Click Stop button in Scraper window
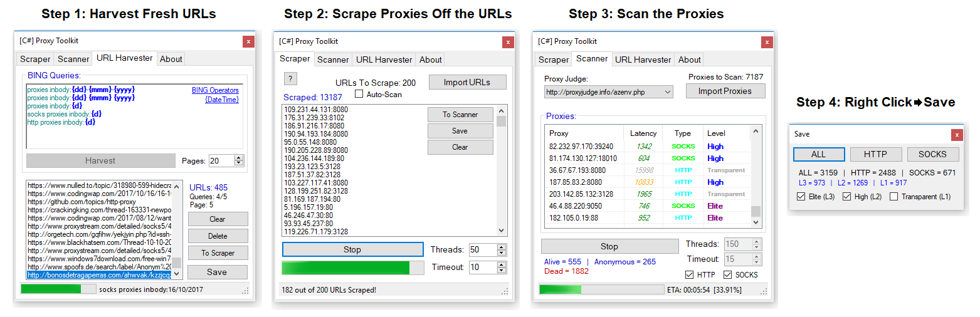This screenshot has width=980, height=317. (352, 249)
